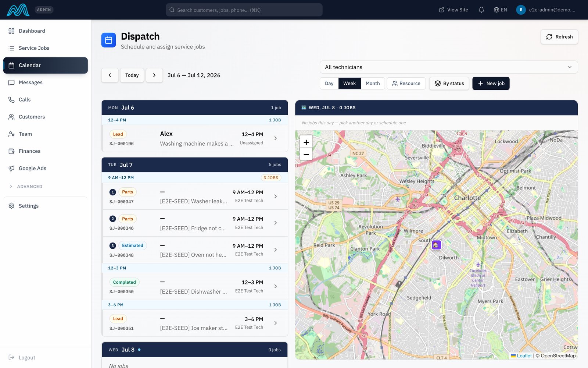Screen dimensions: 588x368
Task: Open job SJ-000346 chevron
Action: 276,223
